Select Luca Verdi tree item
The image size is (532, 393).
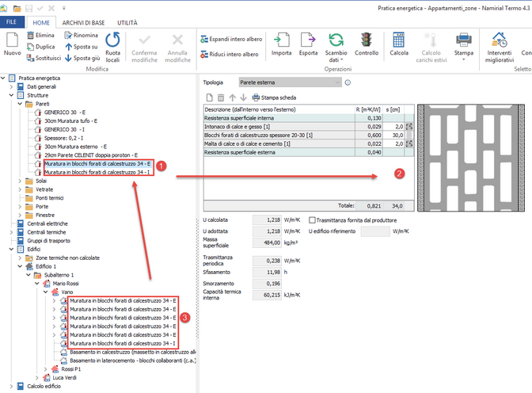64,378
